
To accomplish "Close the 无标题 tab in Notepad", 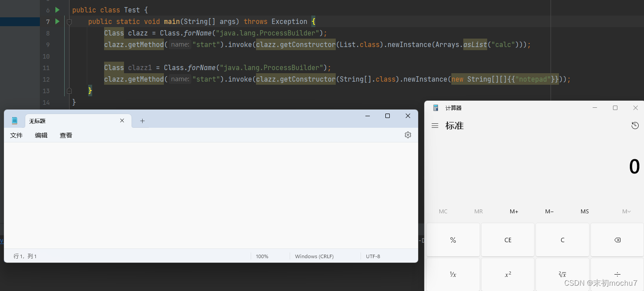I will coord(122,121).
